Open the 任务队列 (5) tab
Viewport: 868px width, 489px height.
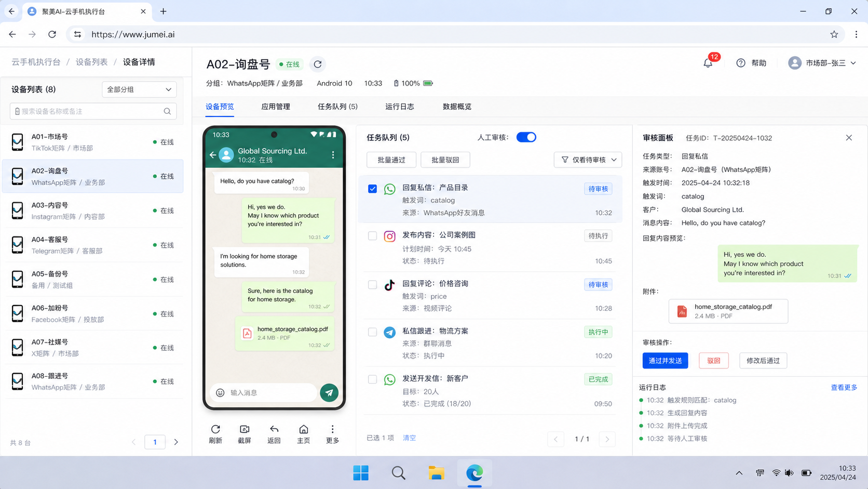[337, 107]
